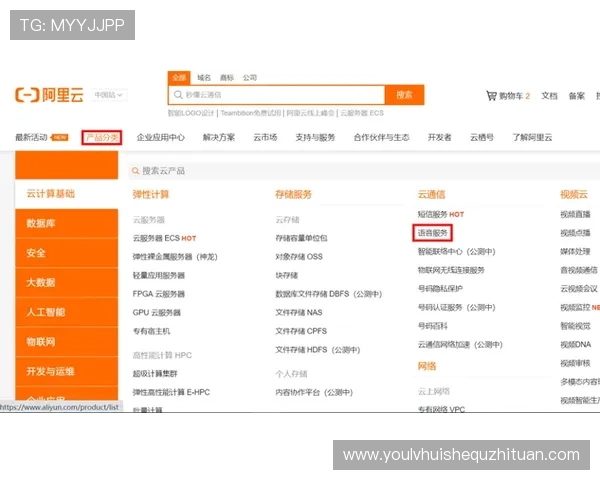Select the 商标 search tab
This screenshot has height=480, width=600.
coord(227,78)
